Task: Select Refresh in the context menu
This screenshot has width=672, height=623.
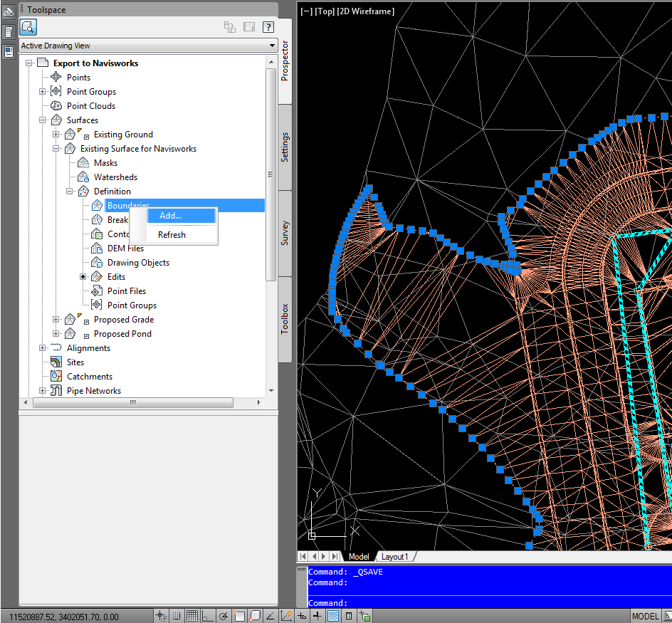Action: pos(172,235)
